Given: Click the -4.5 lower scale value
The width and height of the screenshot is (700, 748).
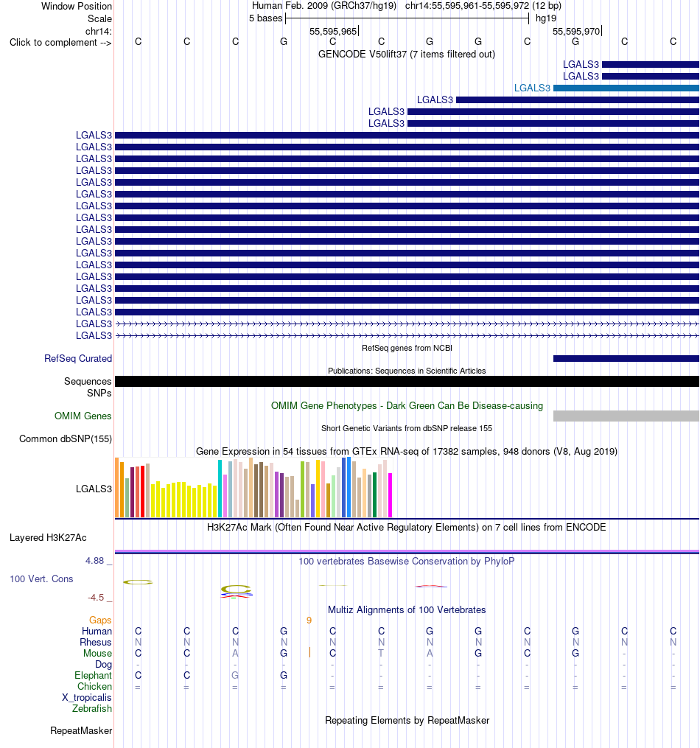Looking at the screenshot, I should 95,598.
